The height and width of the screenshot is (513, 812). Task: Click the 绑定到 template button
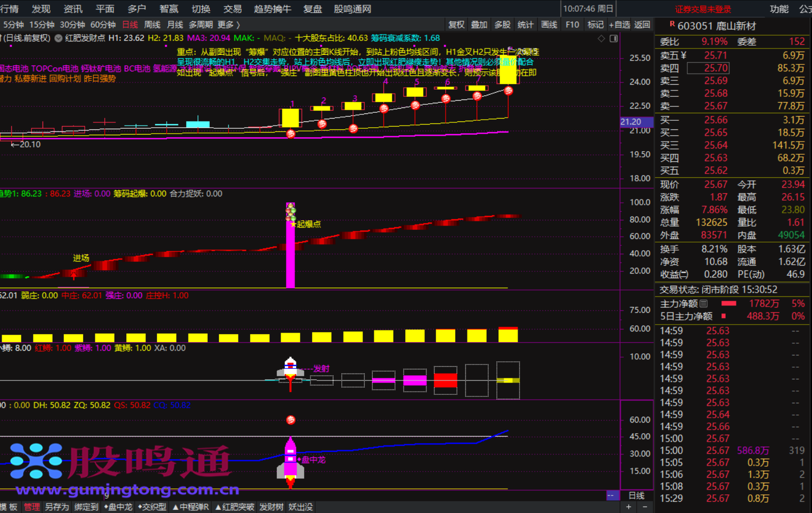[86, 507]
